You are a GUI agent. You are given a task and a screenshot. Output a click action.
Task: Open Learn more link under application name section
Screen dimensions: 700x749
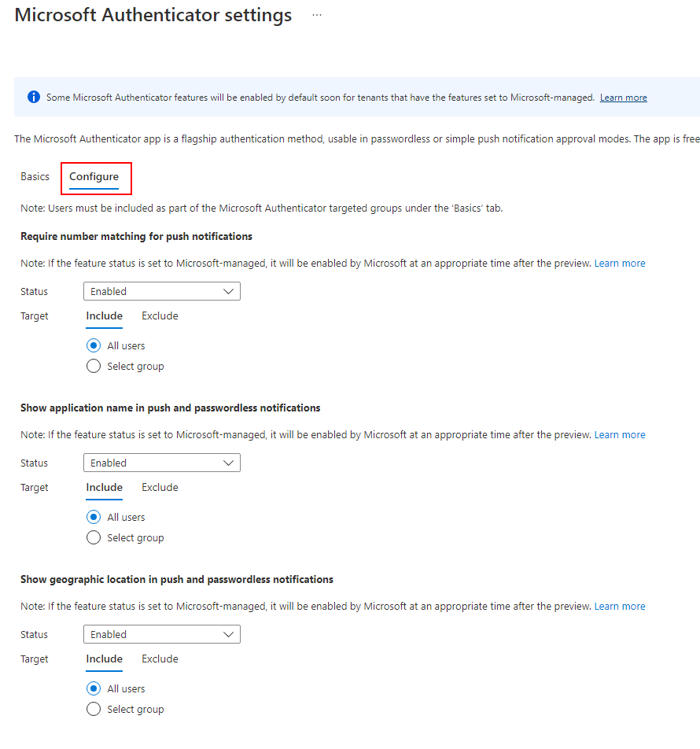(620, 434)
